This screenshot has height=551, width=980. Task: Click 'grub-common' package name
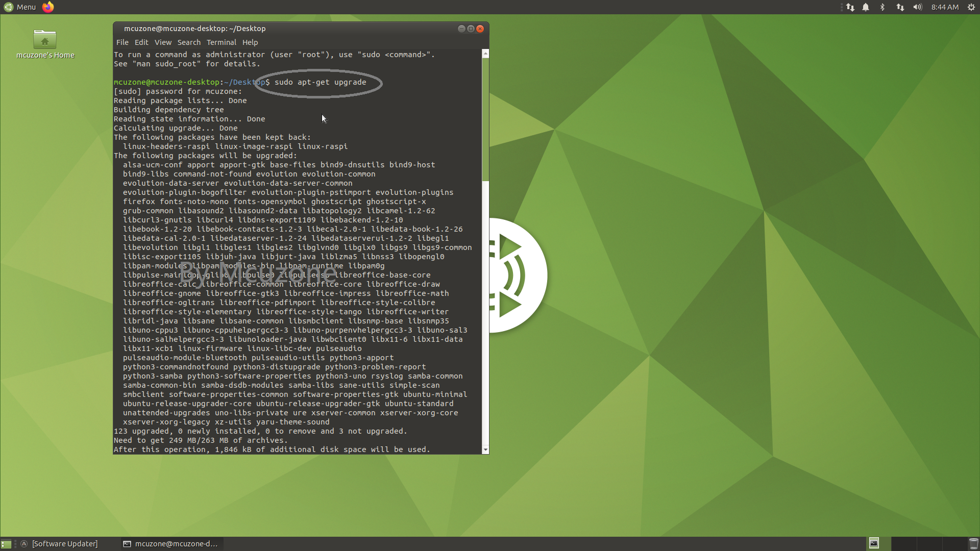pyautogui.click(x=148, y=211)
